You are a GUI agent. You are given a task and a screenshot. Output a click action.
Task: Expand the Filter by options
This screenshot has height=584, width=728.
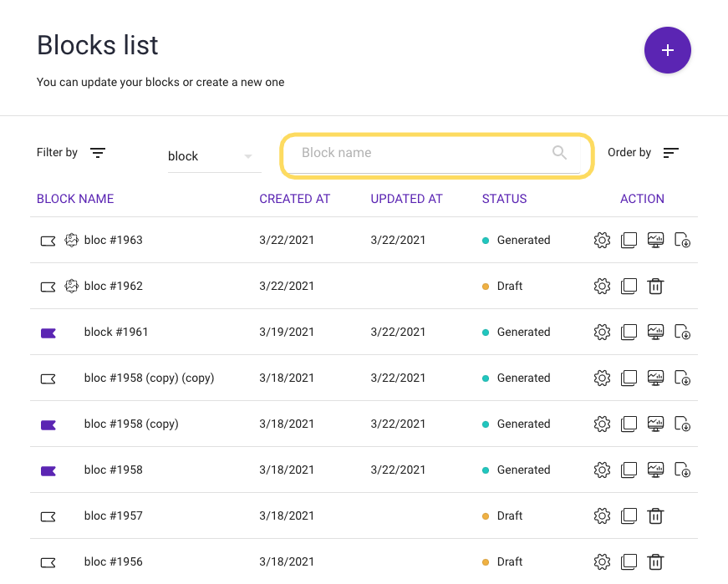pyautogui.click(x=98, y=153)
